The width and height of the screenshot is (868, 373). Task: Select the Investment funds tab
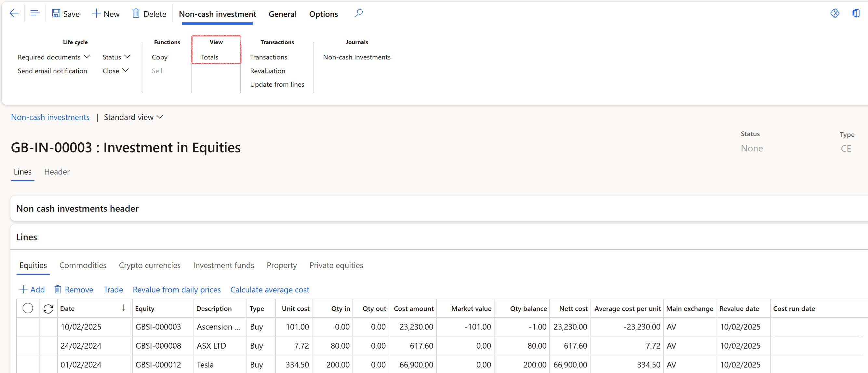point(223,265)
